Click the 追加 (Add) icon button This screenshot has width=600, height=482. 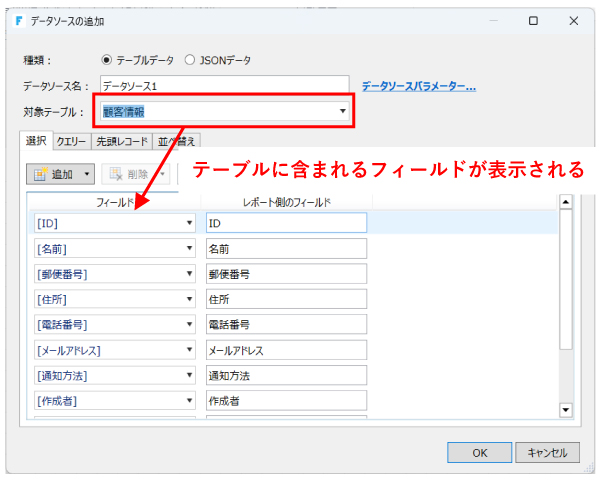[55, 174]
